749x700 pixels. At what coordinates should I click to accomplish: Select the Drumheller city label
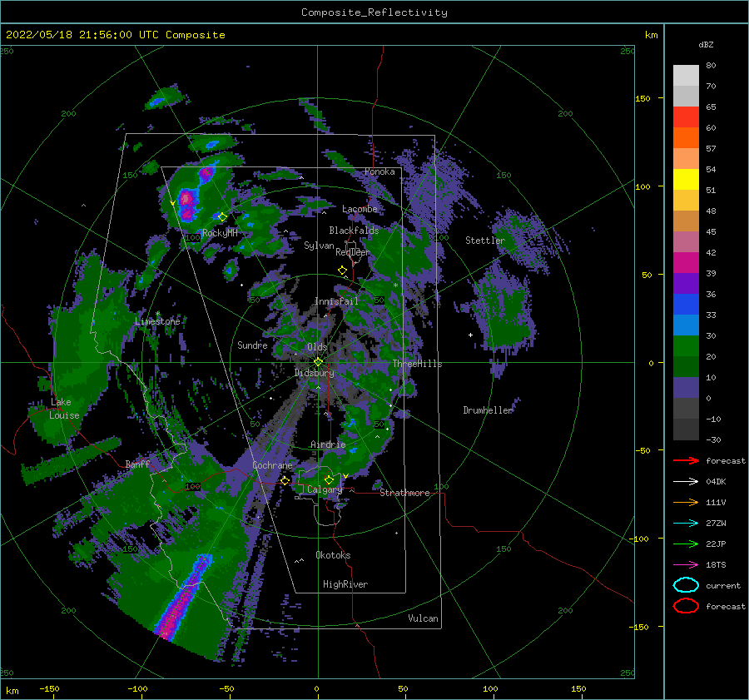coord(488,410)
